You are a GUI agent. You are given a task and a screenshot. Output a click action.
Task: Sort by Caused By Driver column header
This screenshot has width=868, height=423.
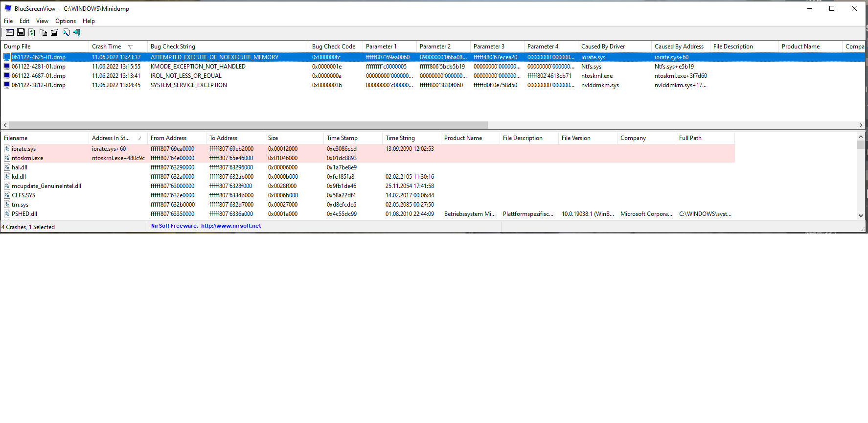coord(615,47)
